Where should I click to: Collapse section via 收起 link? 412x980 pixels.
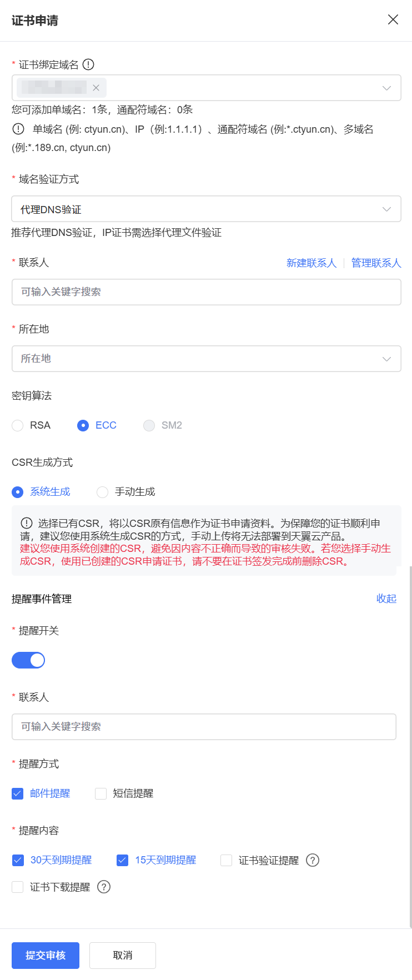pyautogui.click(x=386, y=599)
